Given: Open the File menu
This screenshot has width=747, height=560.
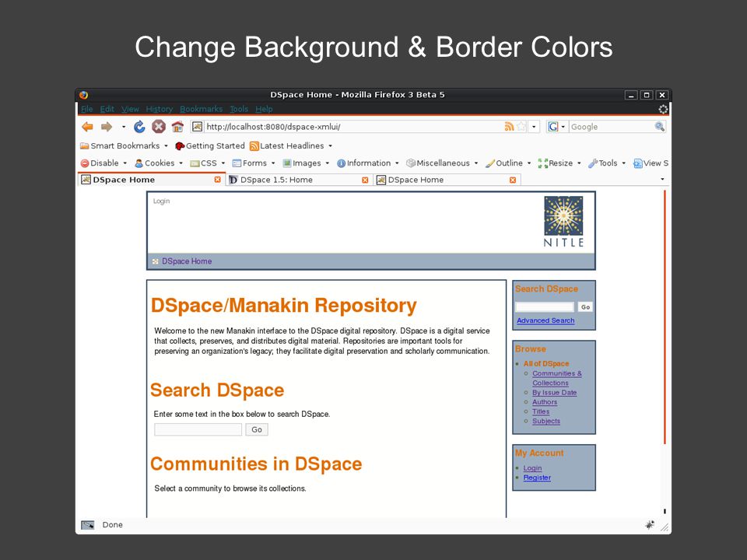Looking at the screenshot, I should tap(86, 109).
